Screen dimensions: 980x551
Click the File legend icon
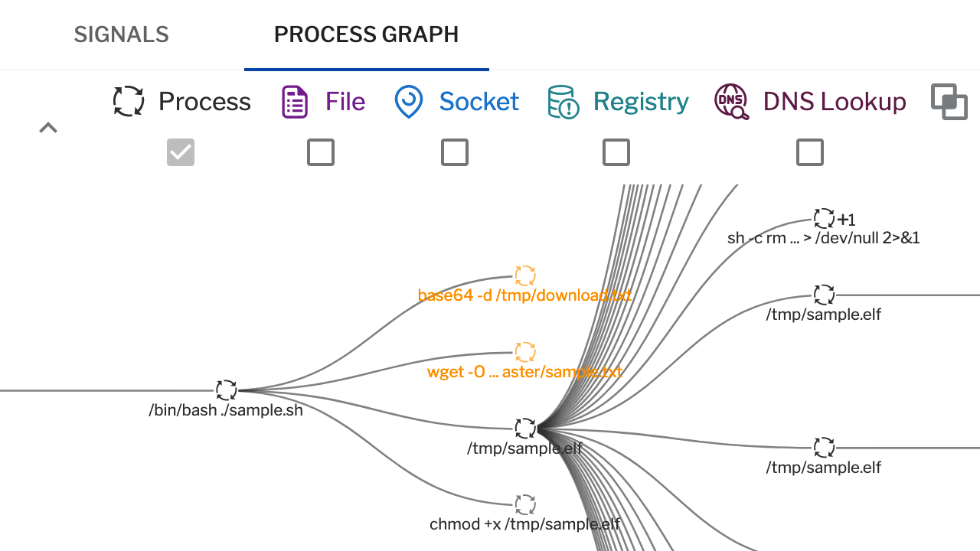(x=295, y=102)
